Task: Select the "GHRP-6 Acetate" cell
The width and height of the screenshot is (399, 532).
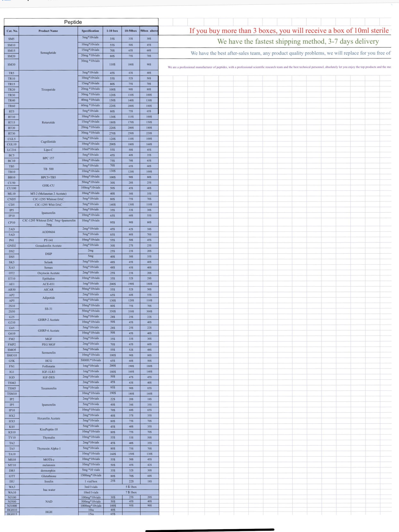Action: (48, 331)
